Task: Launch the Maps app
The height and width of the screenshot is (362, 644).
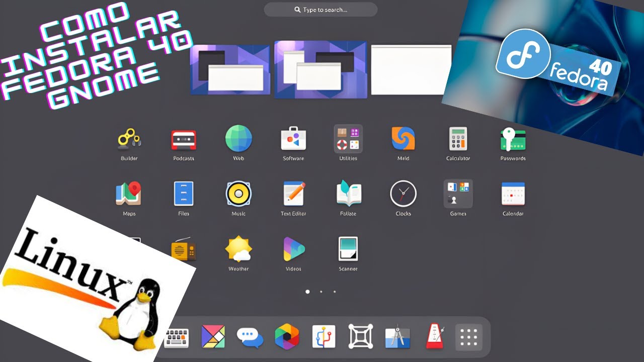Action: click(x=129, y=194)
